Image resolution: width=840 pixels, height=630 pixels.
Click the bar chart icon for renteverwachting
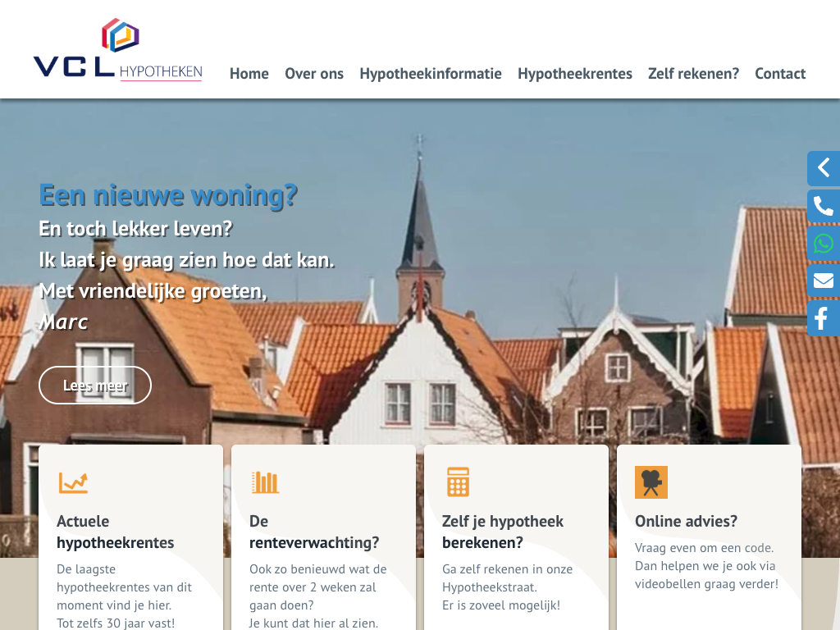point(265,482)
